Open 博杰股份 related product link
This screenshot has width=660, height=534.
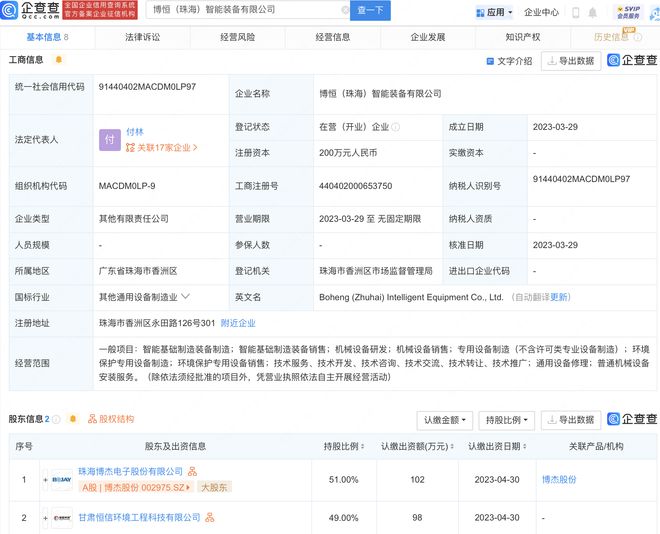[559, 479]
